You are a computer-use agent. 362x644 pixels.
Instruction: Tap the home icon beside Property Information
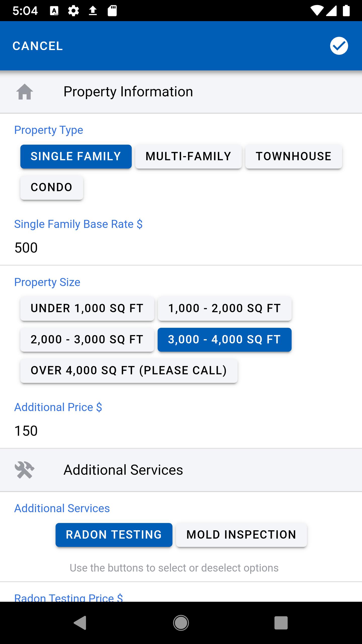click(x=25, y=92)
